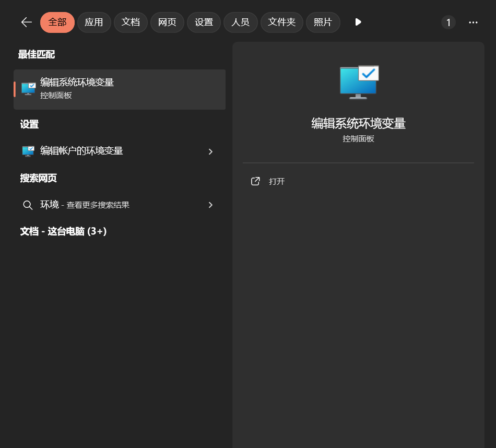The image size is (496, 448).
Task: Open the three-dot more options menu
Action: point(473,22)
